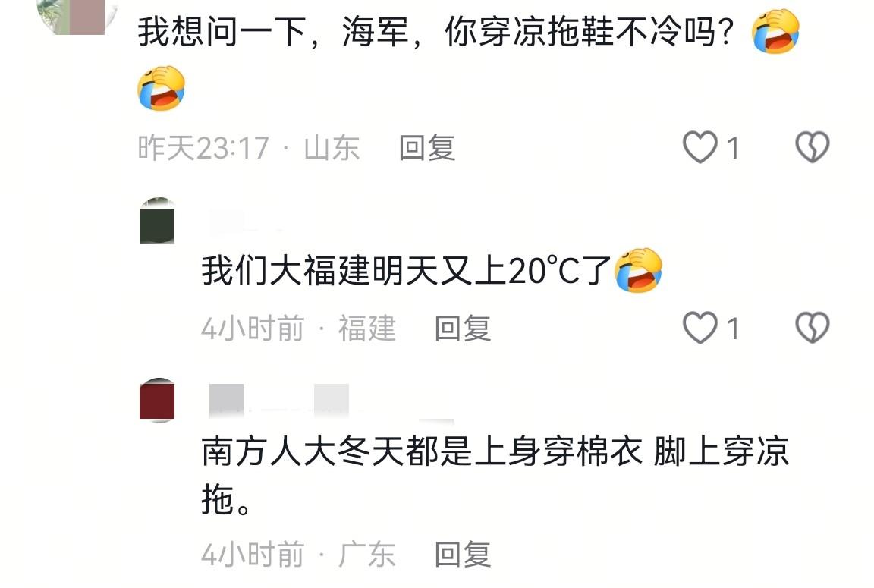Open the dark red avatar of Guangdong user
Viewport: 874px width, 588px height.
click(157, 400)
